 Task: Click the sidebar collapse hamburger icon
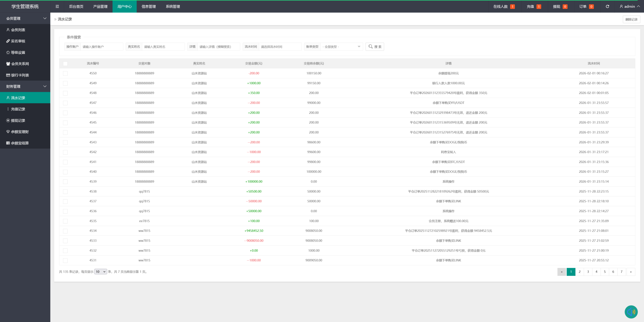[57, 7]
